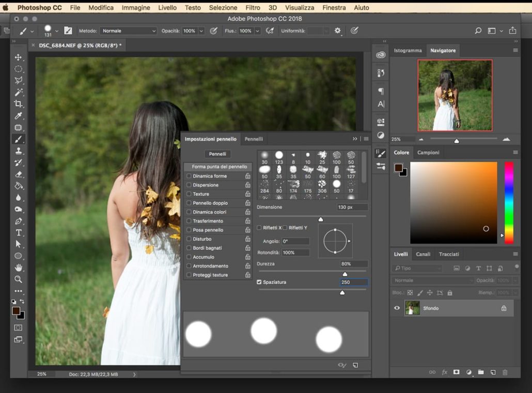Open the tool preset picker arrow
532x393 pixels.
tap(32, 31)
